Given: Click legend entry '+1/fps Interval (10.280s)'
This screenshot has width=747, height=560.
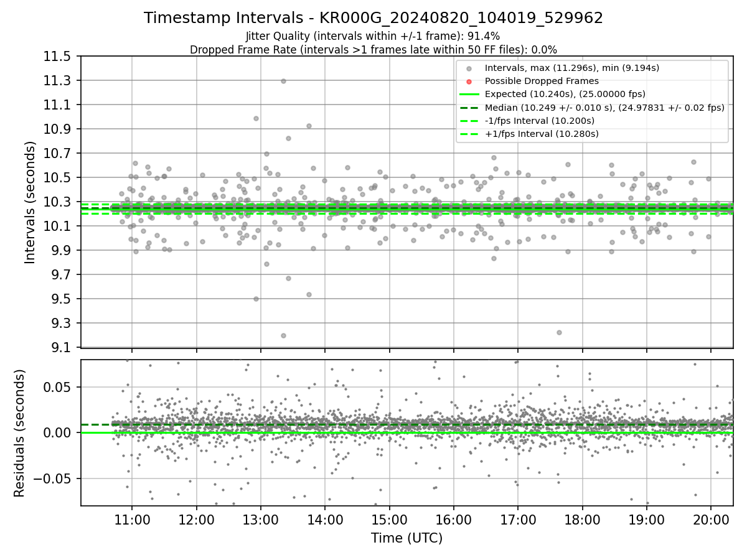Looking at the screenshot, I should click(x=542, y=133).
